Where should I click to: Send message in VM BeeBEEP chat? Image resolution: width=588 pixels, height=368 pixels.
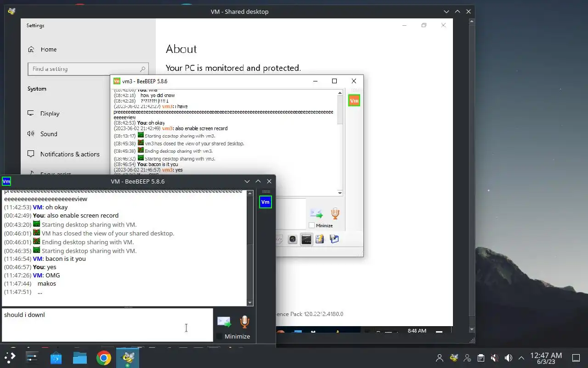[224, 322]
